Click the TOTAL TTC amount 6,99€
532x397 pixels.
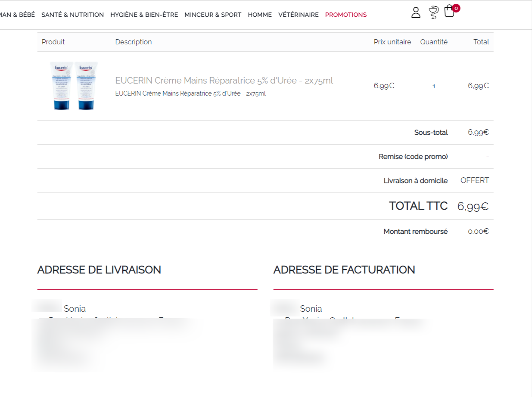click(473, 206)
